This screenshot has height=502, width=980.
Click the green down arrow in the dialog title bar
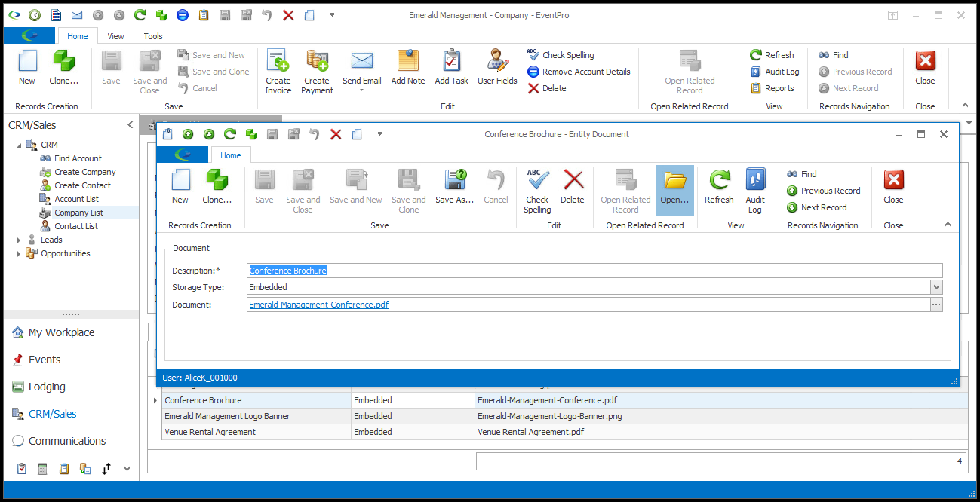pos(209,134)
